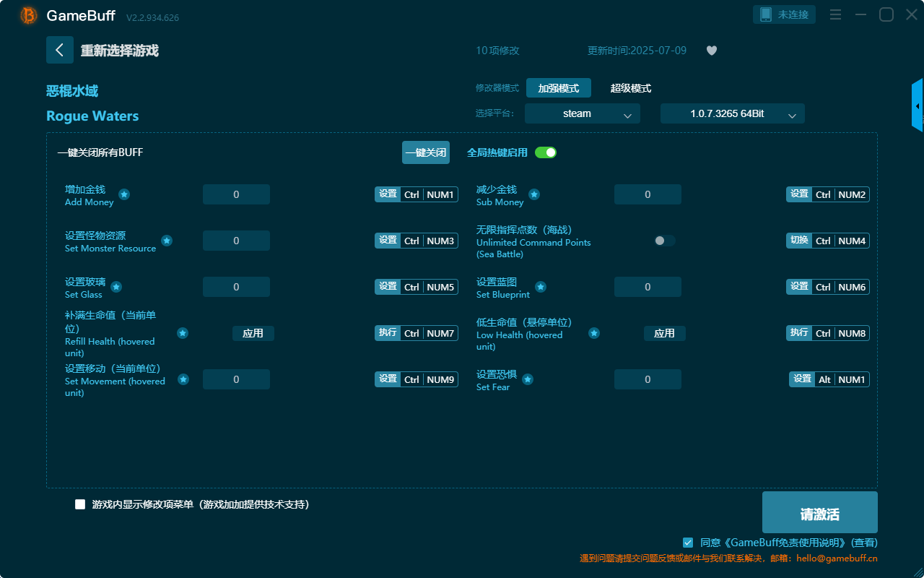Image resolution: width=924 pixels, height=578 pixels.
Task: Click the heart favorite icon
Action: tap(711, 51)
